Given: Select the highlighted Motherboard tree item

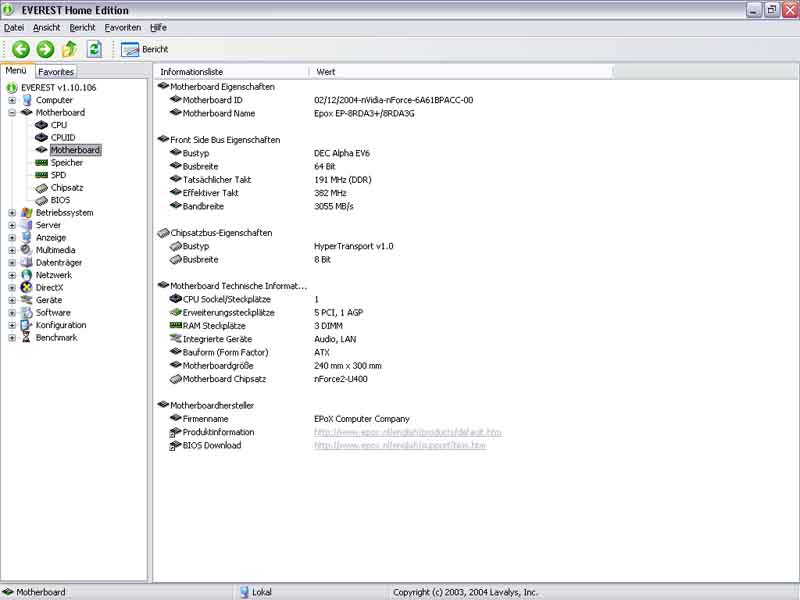Looking at the screenshot, I should [x=75, y=150].
